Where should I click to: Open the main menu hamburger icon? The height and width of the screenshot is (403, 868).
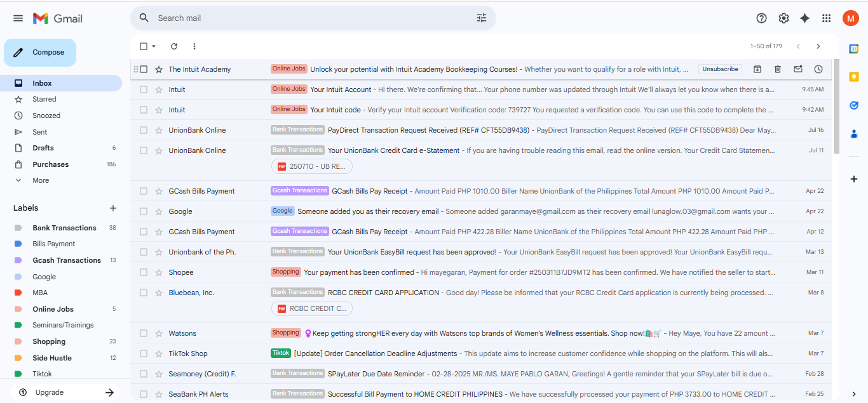(18, 18)
